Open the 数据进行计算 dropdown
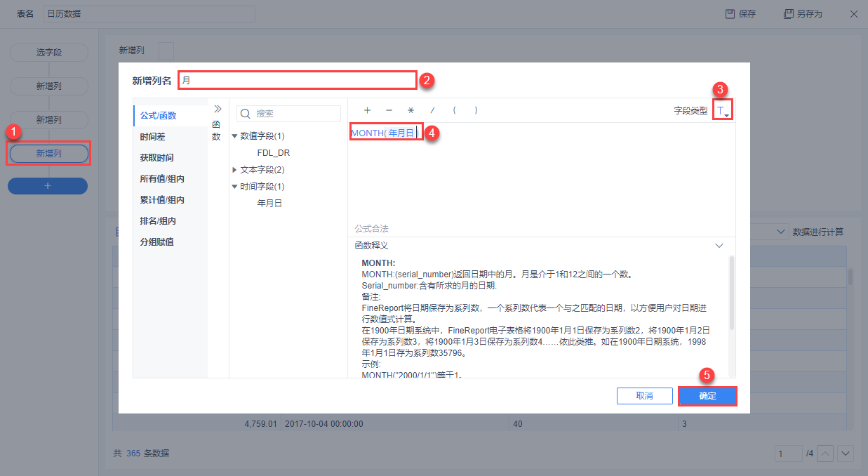This screenshot has width=868, height=476. coord(781,232)
